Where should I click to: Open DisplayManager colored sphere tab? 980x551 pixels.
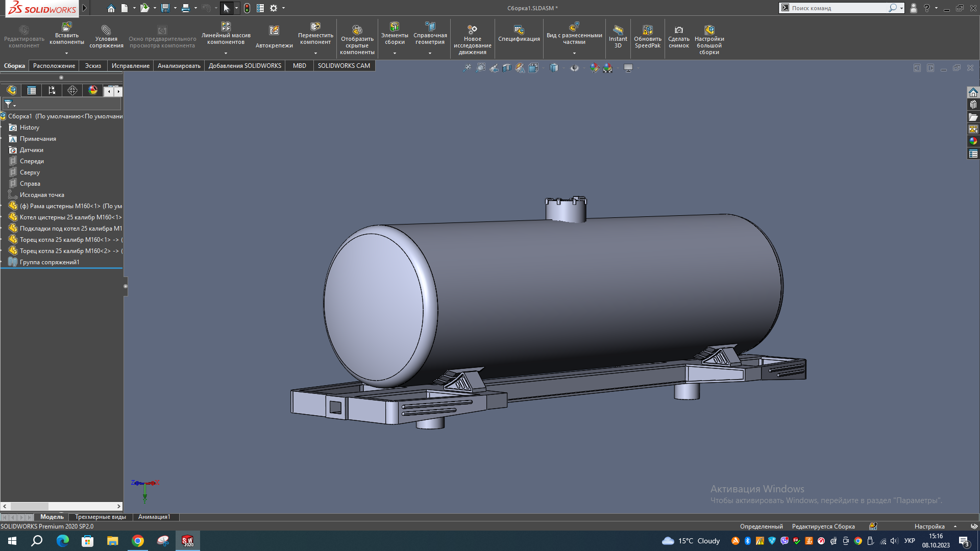tap(93, 90)
